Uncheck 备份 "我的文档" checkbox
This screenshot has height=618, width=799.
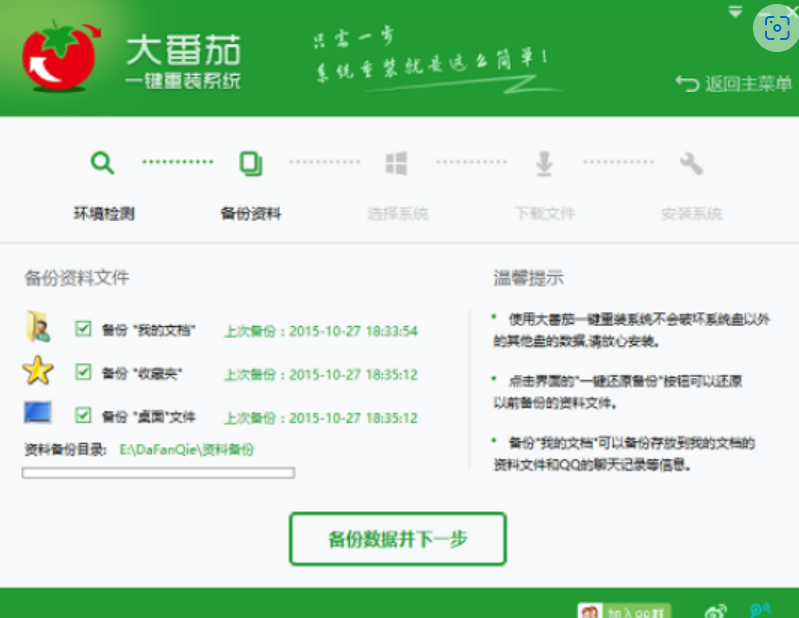[84, 329]
